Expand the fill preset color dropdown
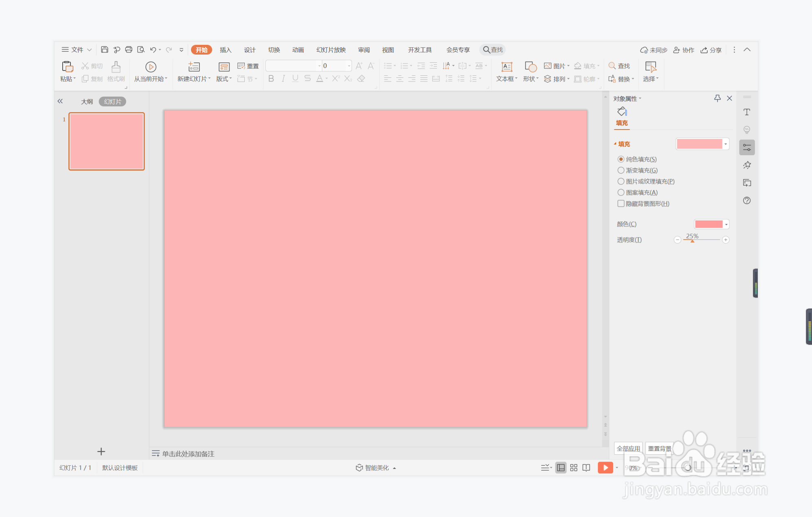This screenshot has width=812, height=517. [726, 144]
